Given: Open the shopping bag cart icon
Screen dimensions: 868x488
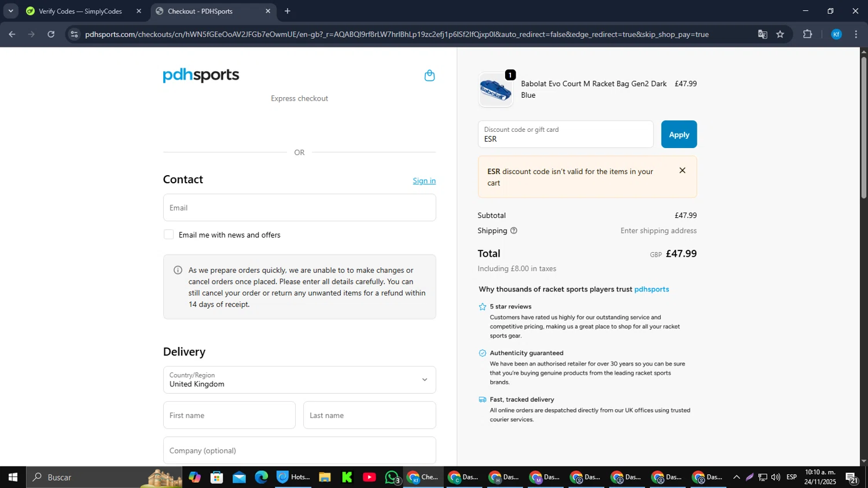Looking at the screenshot, I should [x=429, y=76].
